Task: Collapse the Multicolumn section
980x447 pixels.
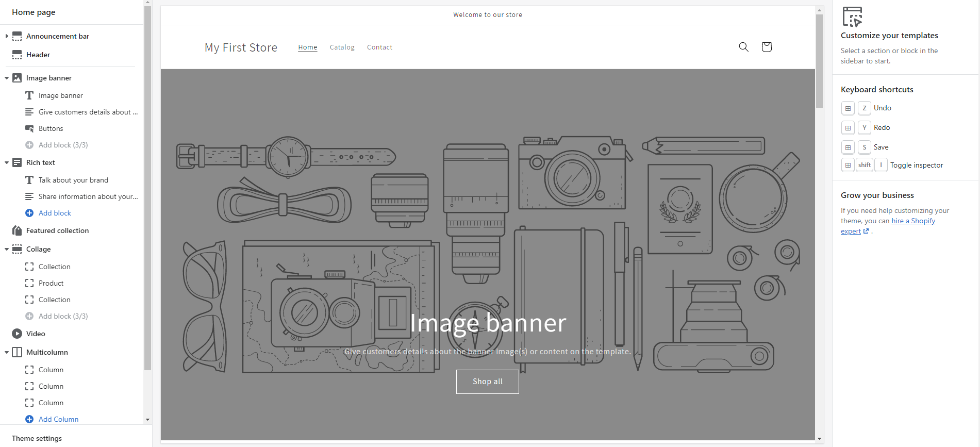Action: (x=6, y=352)
